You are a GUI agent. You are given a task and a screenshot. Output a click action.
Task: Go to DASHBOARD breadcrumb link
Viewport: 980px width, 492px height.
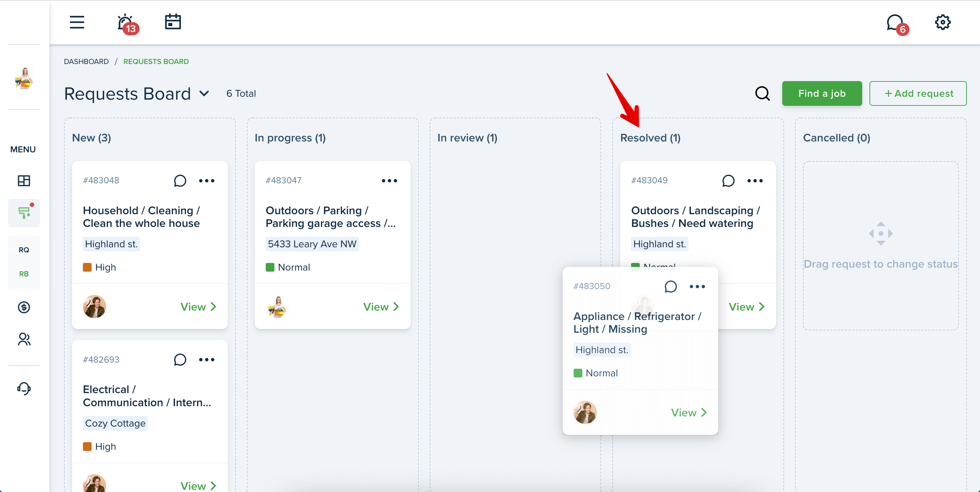pos(87,62)
